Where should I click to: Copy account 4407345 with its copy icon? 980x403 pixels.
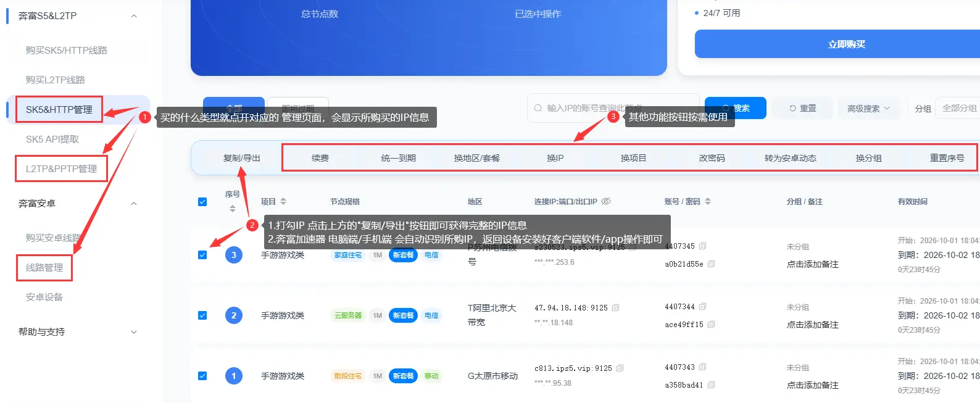(702, 246)
